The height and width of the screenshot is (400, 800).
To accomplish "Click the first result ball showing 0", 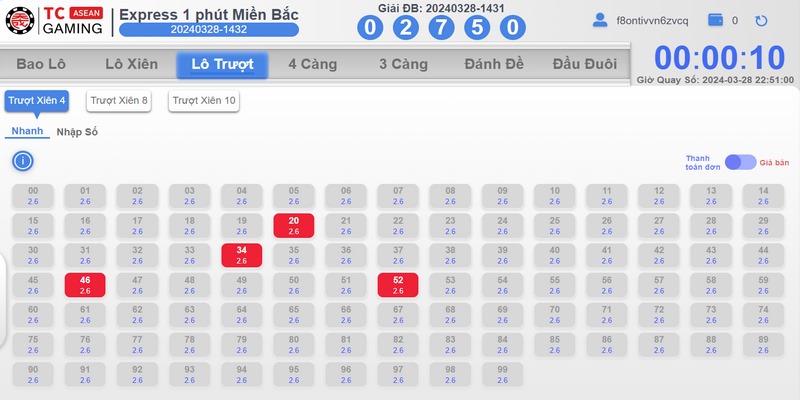I will (x=370, y=28).
